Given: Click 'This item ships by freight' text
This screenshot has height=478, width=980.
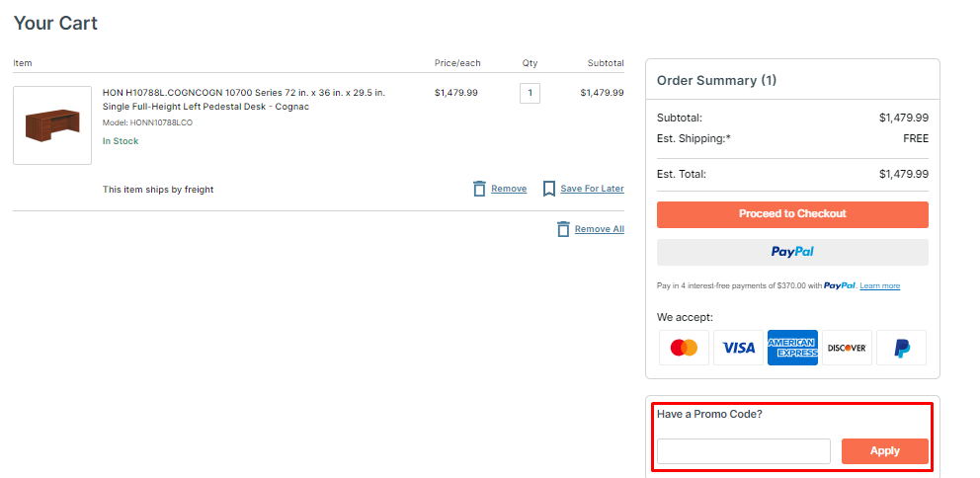Looking at the screenshot, I should pos(158,190).
